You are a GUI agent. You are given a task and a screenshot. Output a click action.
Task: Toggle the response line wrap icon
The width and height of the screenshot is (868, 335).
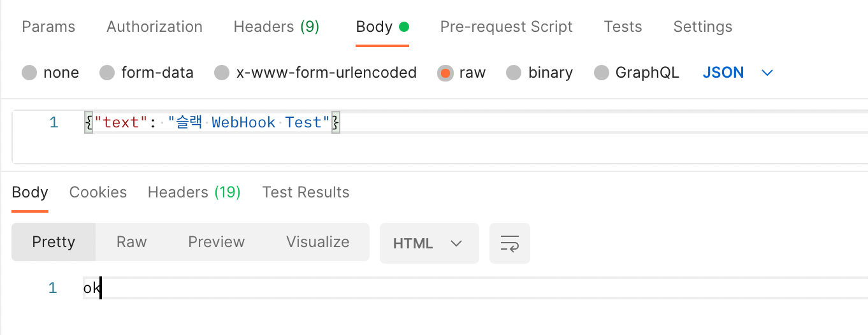tap(509, 243)
